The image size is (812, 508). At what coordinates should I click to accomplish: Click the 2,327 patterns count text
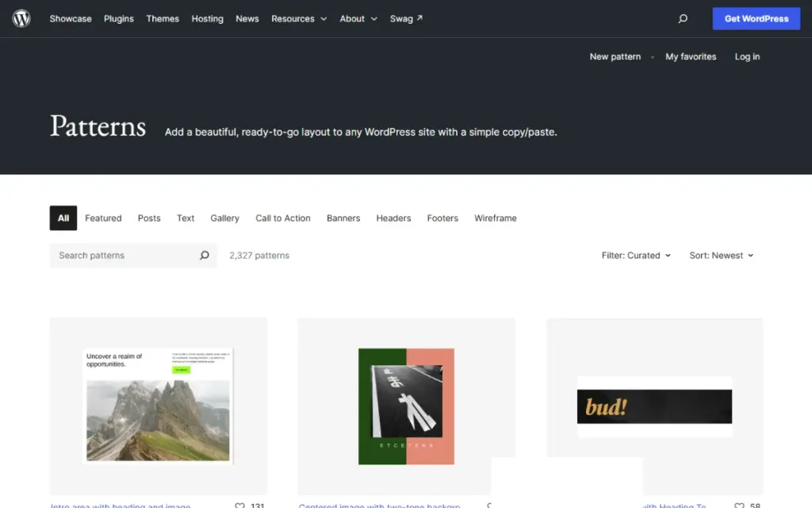(x=259, y=255)
